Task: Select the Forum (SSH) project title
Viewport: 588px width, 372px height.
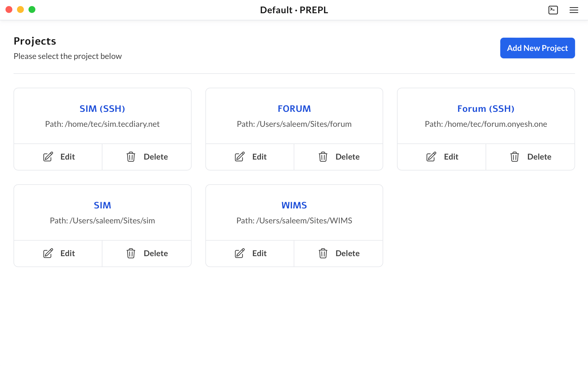Action: pyautogui.click(x=486, y=109)
